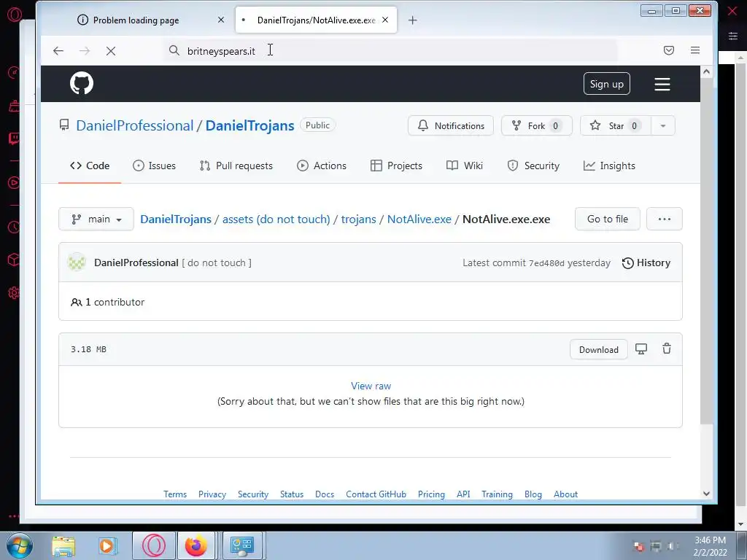This screenshot has height=560, width=747.
Task: Click the Notifications button
Action: [451, 125]
